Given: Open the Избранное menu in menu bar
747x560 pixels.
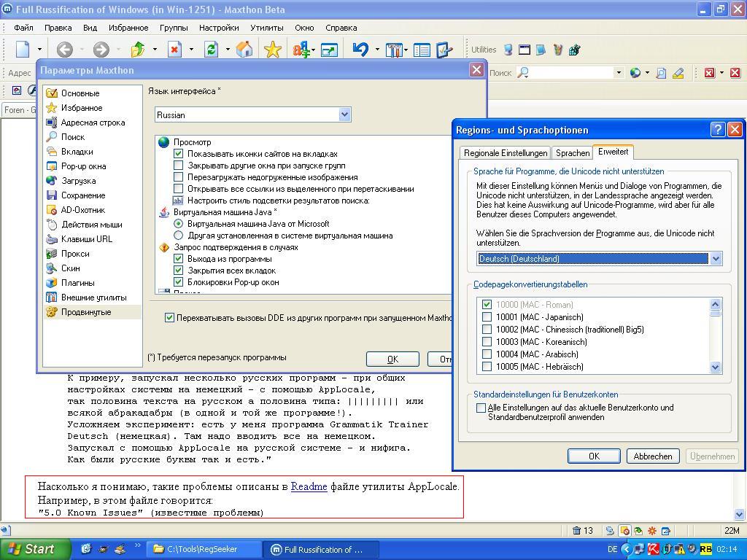Looking at the screenshot, I should point(128,28).
